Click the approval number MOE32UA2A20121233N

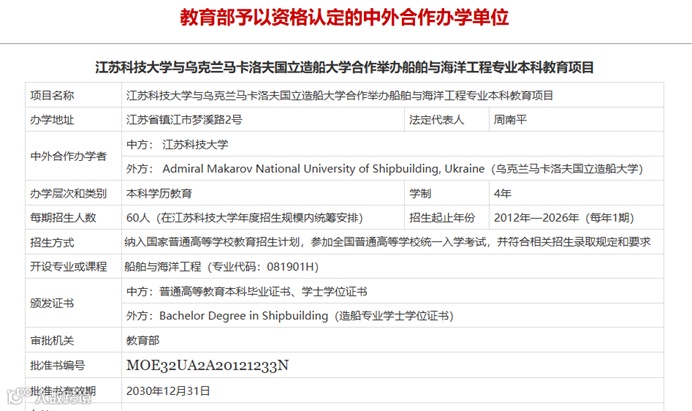point(207,365)
